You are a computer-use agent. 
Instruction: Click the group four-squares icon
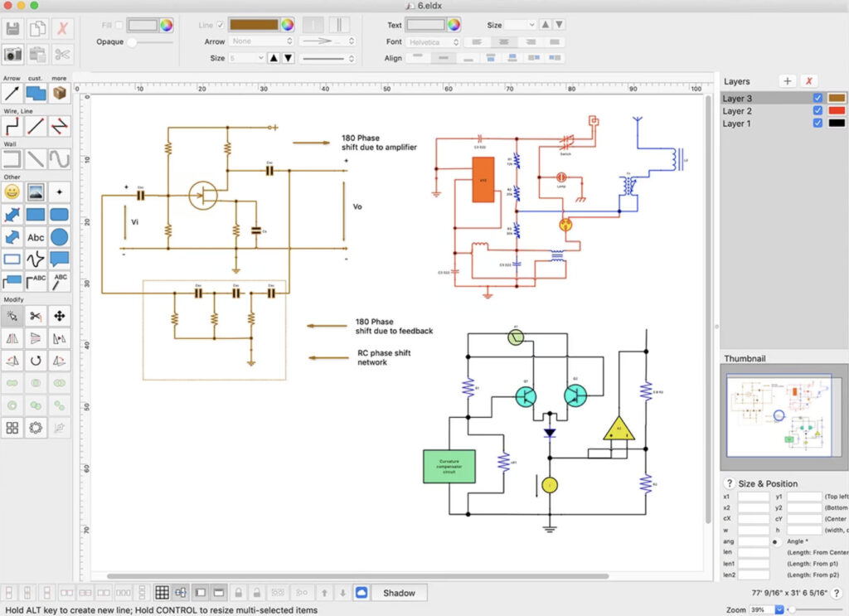12,428
